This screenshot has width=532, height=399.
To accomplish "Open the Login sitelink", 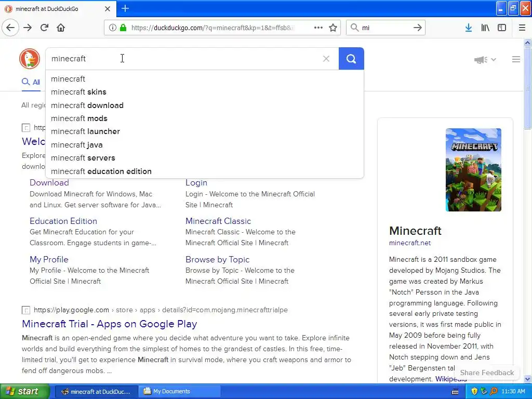I will pos(196,182).
